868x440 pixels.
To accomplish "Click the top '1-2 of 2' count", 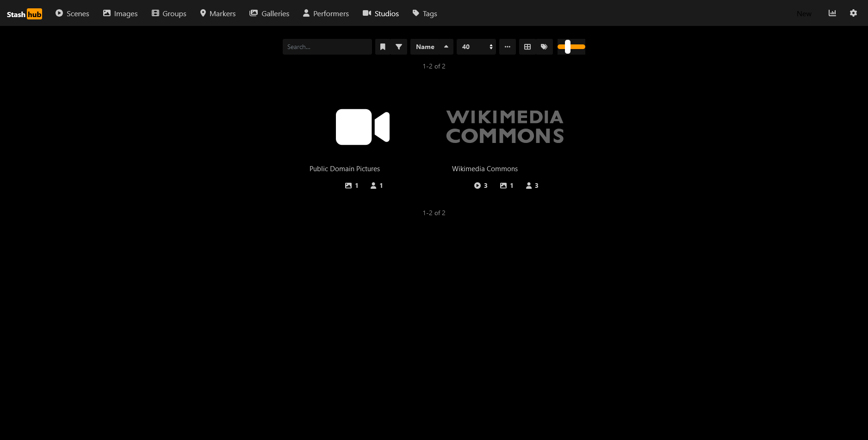I will coord(434,66).
